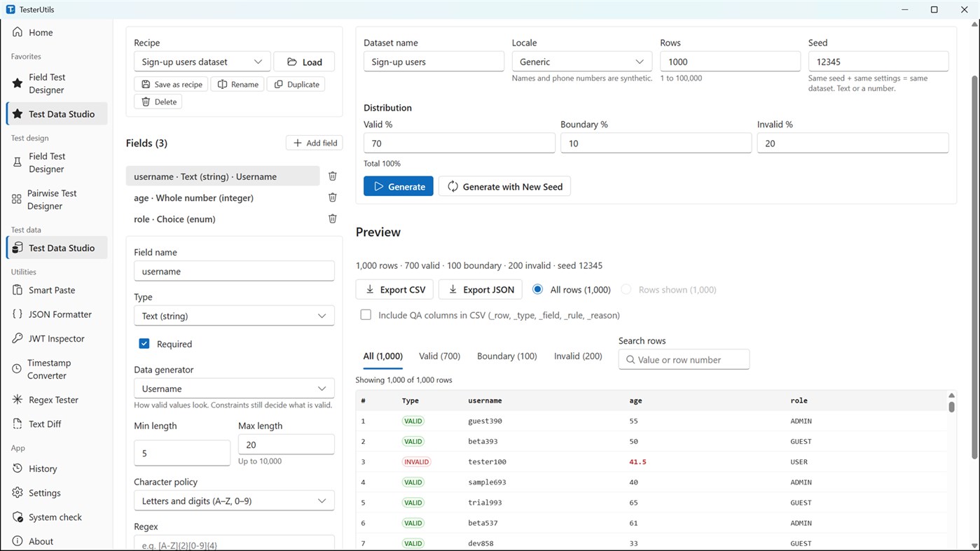Export the dataset as JSON
The image size is (980, 551).
pos(481,289)
